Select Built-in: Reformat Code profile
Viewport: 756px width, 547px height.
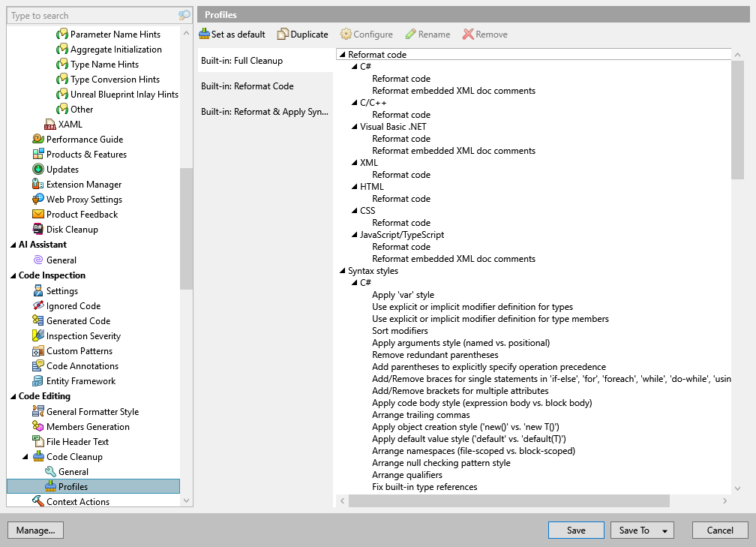247,86
